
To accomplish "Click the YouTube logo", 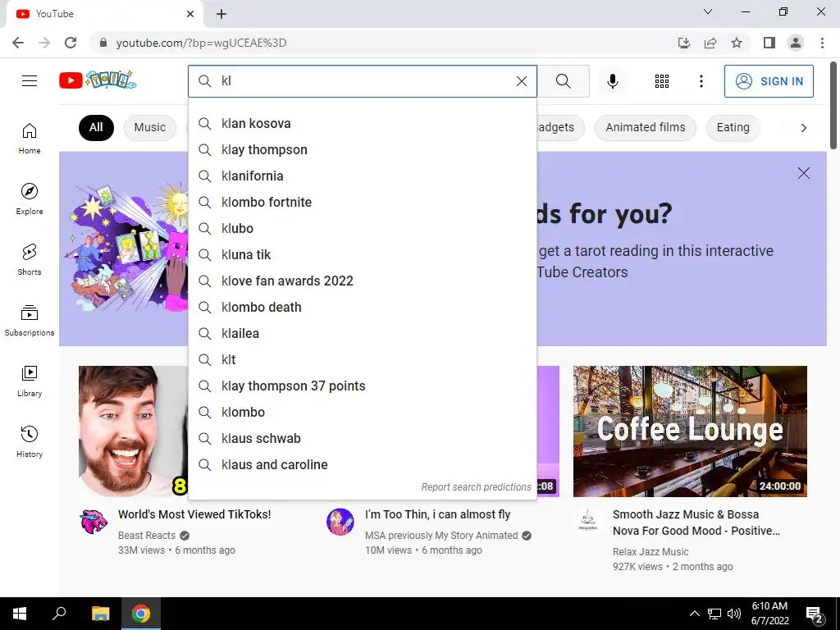I will click(x=98, y=80).
